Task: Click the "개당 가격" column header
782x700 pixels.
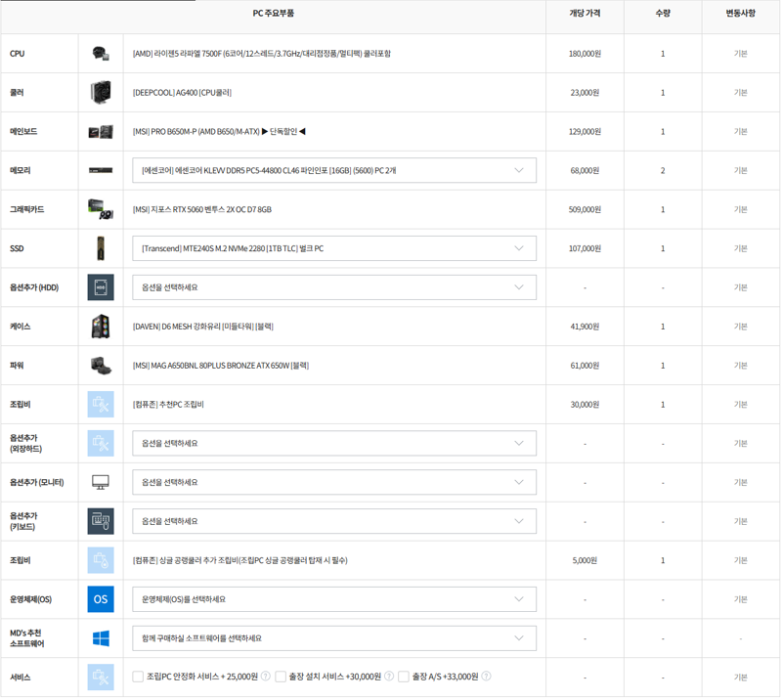Action: coord(585,14)
